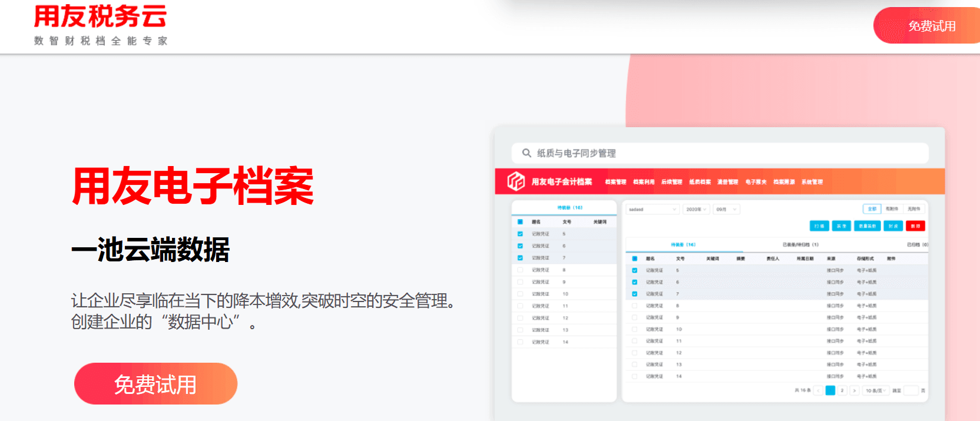Expand the 2020年 year dropdown
This screenshot has height=421, width=980.
point(696,210)
